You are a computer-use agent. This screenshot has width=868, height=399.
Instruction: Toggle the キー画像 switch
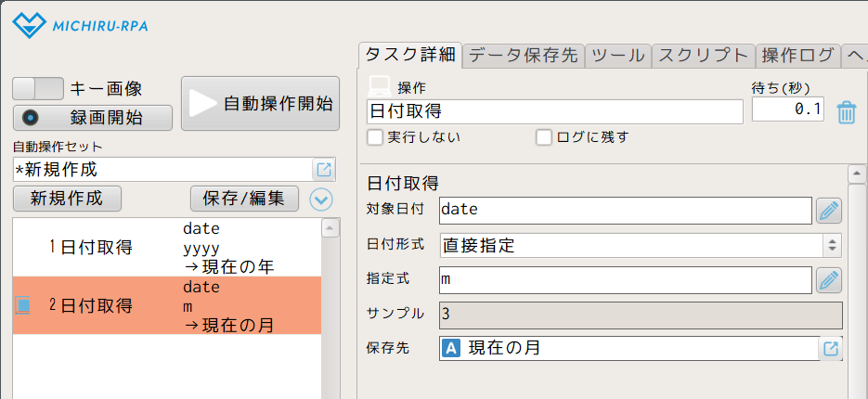pos(38,89)
